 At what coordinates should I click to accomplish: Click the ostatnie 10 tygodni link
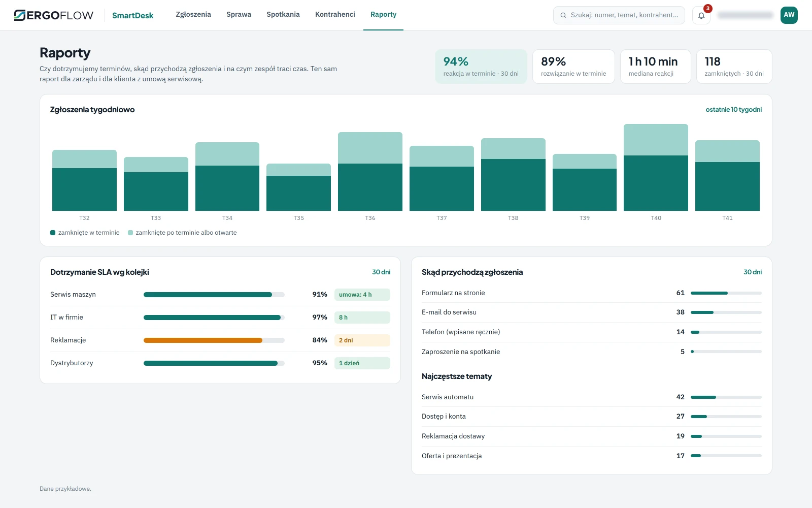734,110
